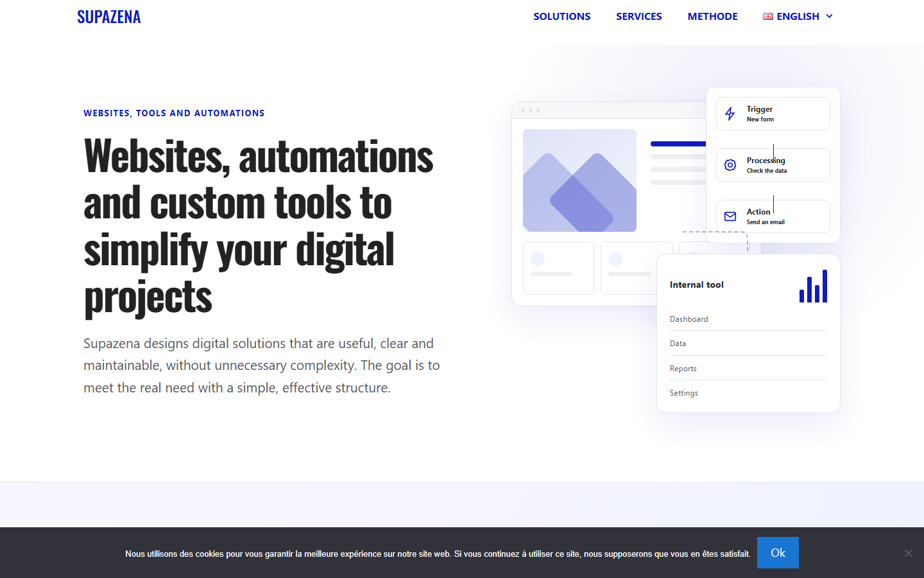924x578 pixels.
Task: Click the Data row in Internal tool
Action: pos(748,344)
